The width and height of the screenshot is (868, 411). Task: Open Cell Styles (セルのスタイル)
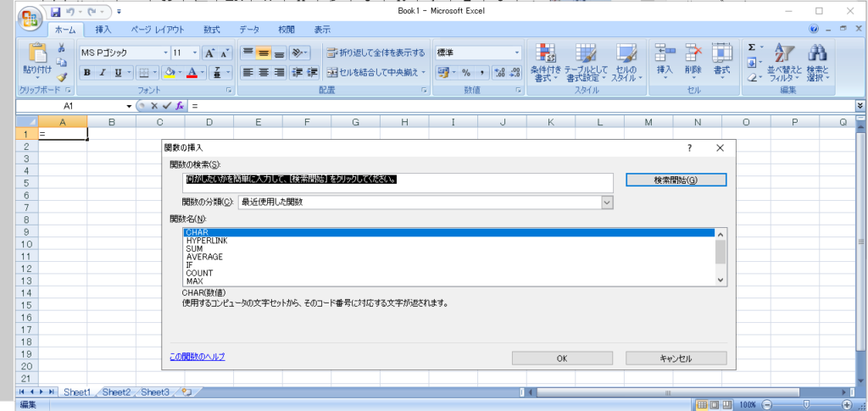click(626, 63)
